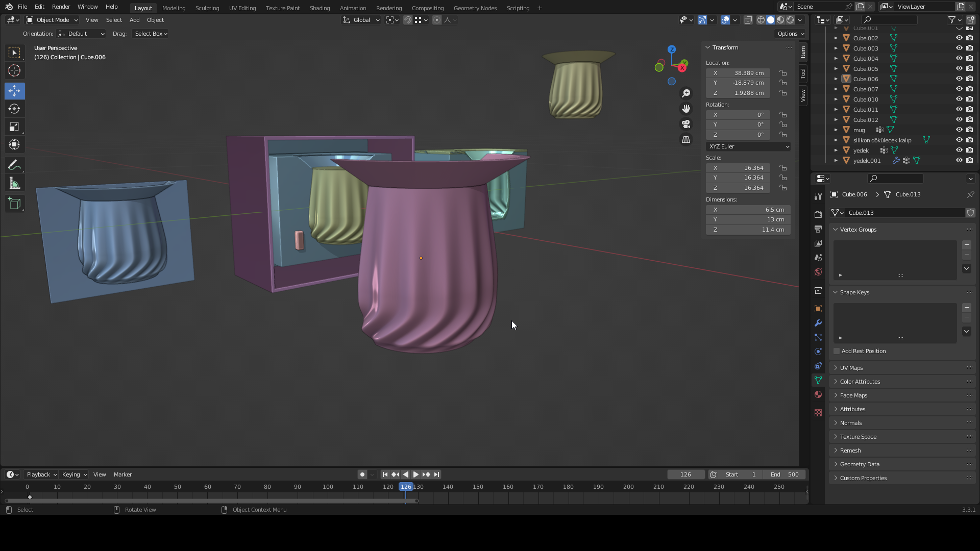Activate the Annotate pencil tool
This screenshot has height=551, width=980.
point(14,165)
